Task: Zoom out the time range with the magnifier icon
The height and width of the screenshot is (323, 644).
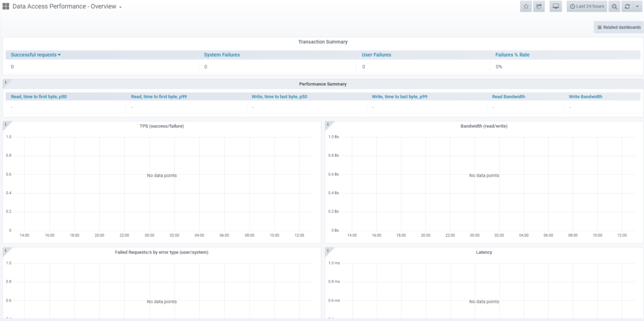Action: 615,6
